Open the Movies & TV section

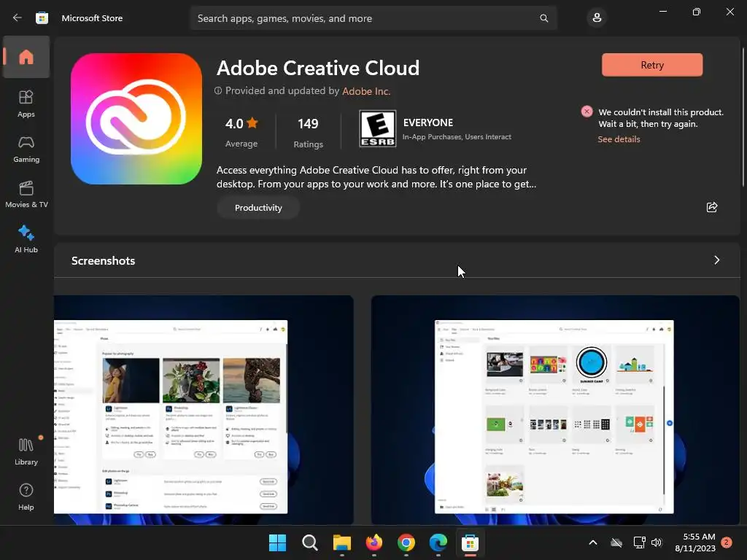coord(26,194)
